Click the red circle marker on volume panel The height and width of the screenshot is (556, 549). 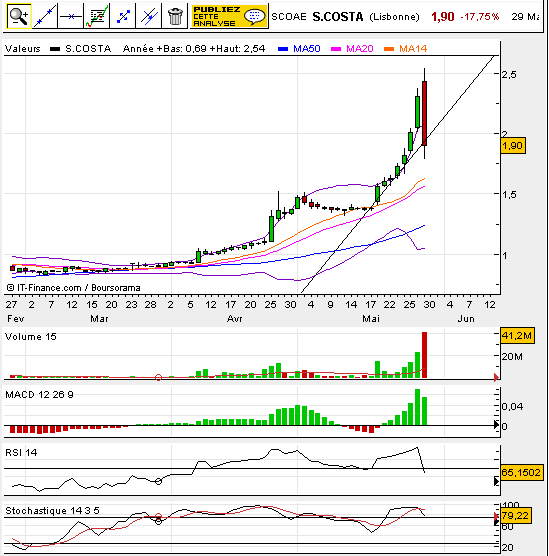[159, 378]
